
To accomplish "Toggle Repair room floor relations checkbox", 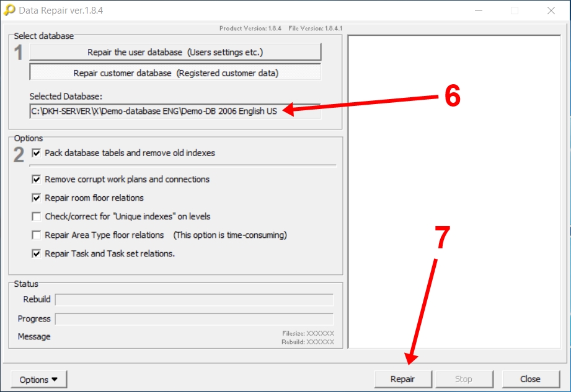I will click(36, 198).
